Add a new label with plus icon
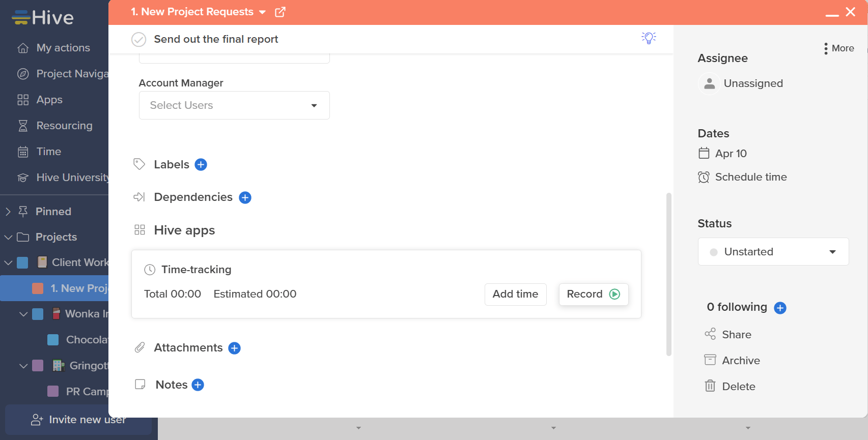Image resolution: width=868 pixels, height=440 pixels. coord(201,165)
